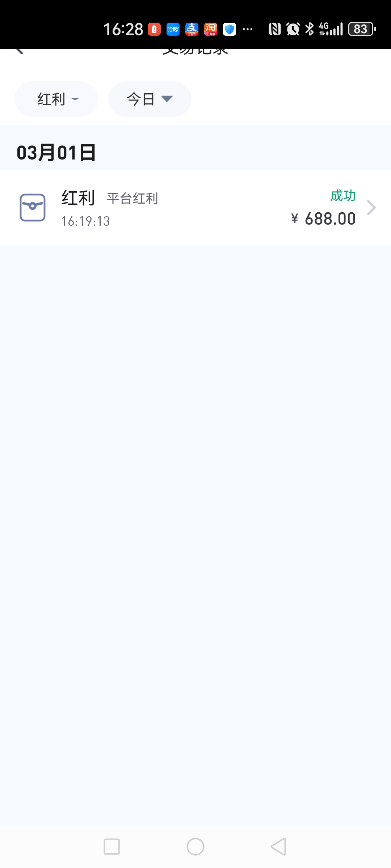Tap the blue shield notification icon
391x868 pixels.
tap(230, 29)
